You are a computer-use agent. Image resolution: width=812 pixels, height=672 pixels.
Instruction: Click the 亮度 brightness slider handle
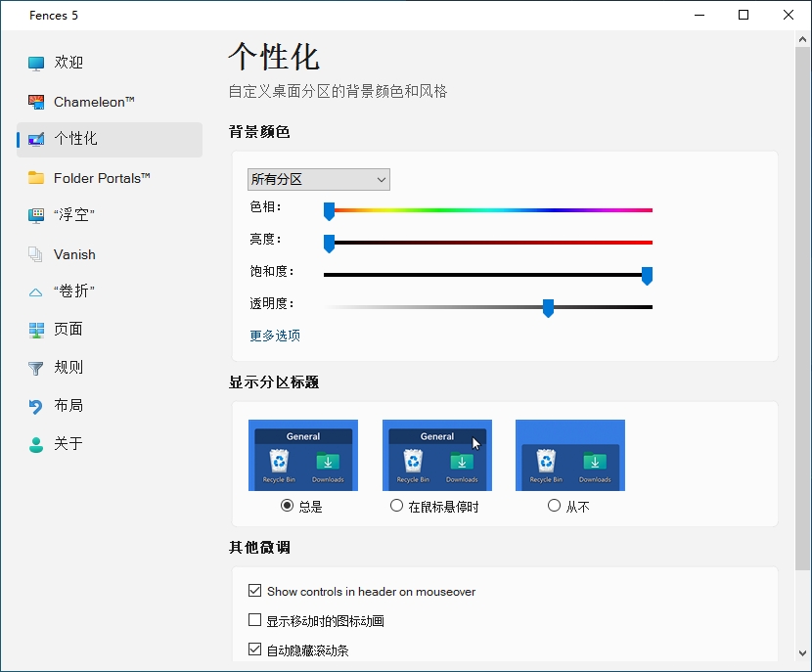click(329, 244)
